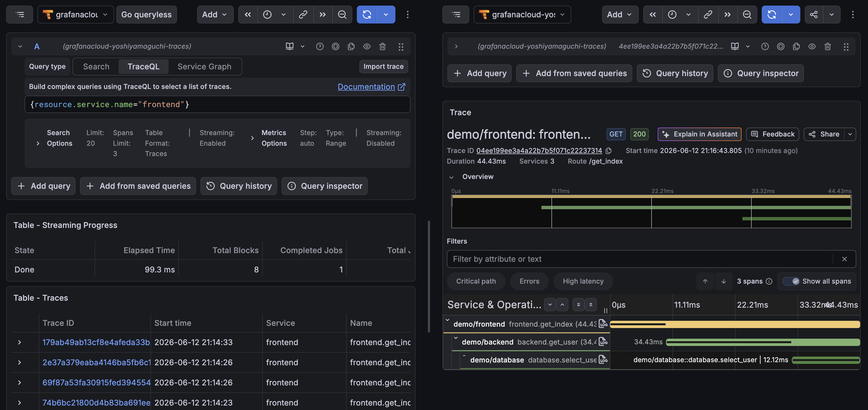868x410 pixels.
Task: Switch query type to Service Graph
Action: 204,66
